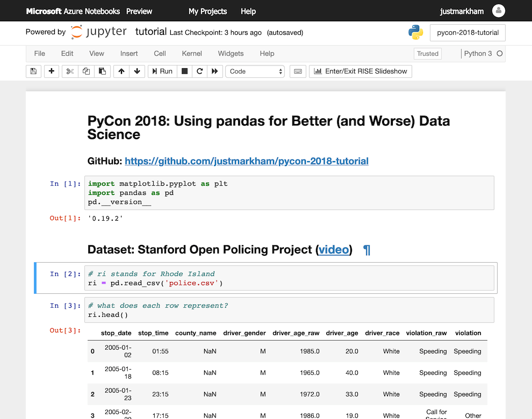Insert a new cell with the plus icon
532x419 pixels.
point(51,71)
